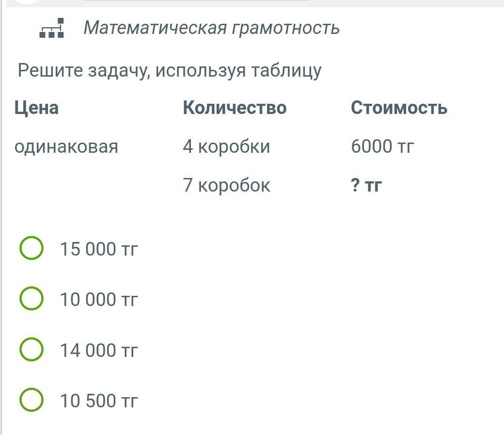504x435 pixels.
Task: Click the 4 коробки quantity cell
Action: click(x=227, y=146)
